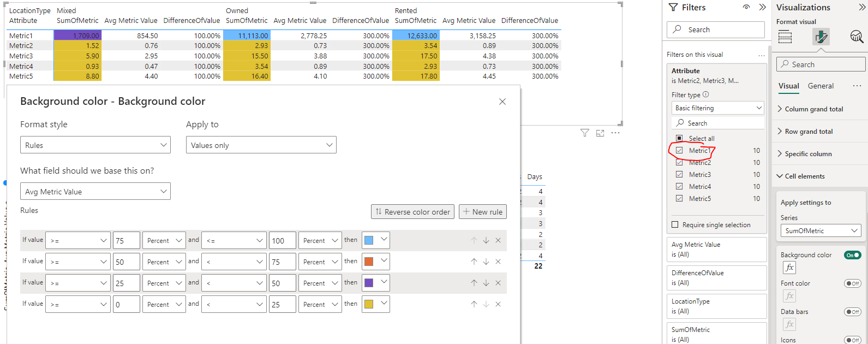Image resolution: width=868 pixels, height=344 pixels.
Task: Collapse the Filters pane with double chevron
Action: tap(762, 7)
